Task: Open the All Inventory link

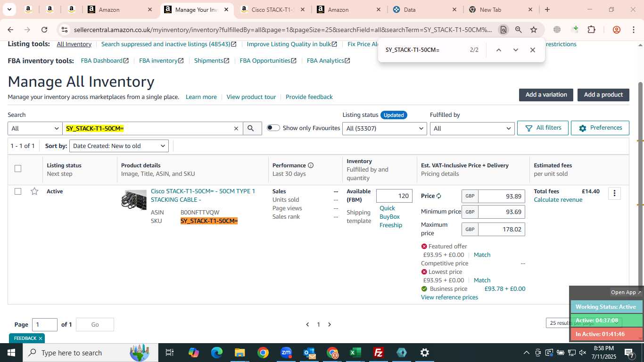Action: (x=74, y=44)
